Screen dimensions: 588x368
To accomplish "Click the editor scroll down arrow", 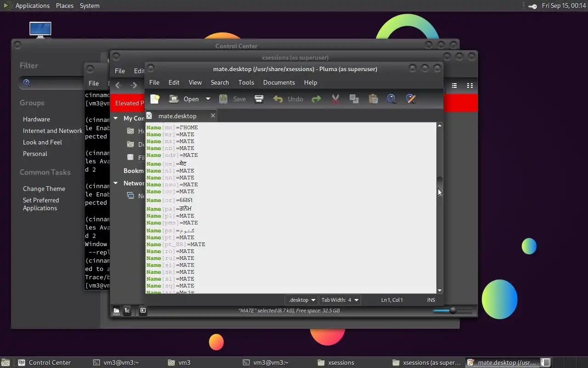I will pyautogui.click(x=440, y=290).
